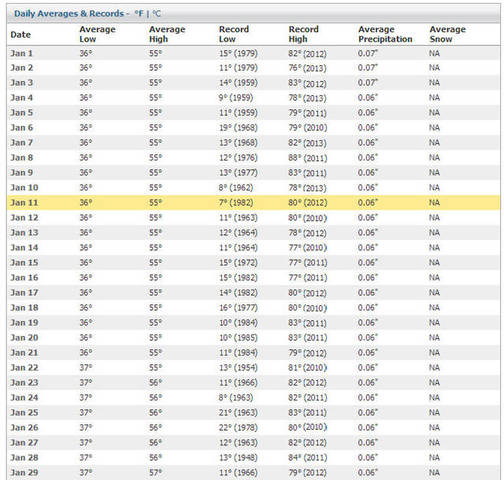
Task: Select record low 14° (1959) for Jan 3
Action: tap(238, 83)
